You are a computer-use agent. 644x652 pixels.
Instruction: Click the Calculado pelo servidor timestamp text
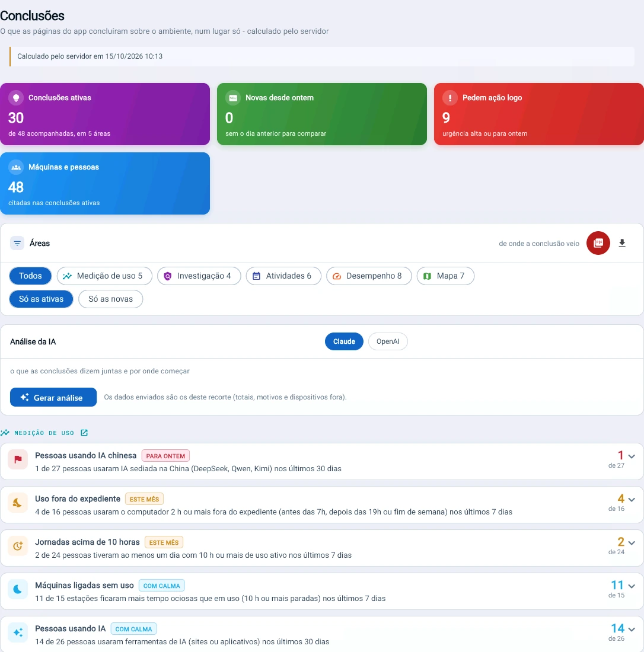tap(90, 56)
